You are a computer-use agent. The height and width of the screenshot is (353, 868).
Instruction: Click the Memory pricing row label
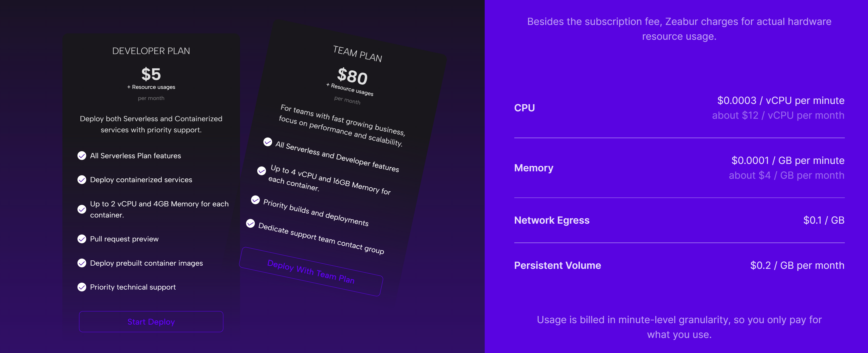point(534,168)
